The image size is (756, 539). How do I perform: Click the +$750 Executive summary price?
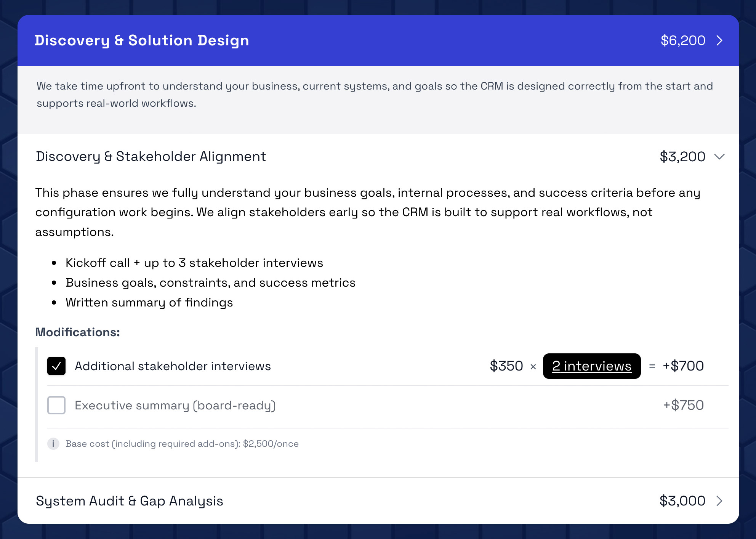pos(683,405)
